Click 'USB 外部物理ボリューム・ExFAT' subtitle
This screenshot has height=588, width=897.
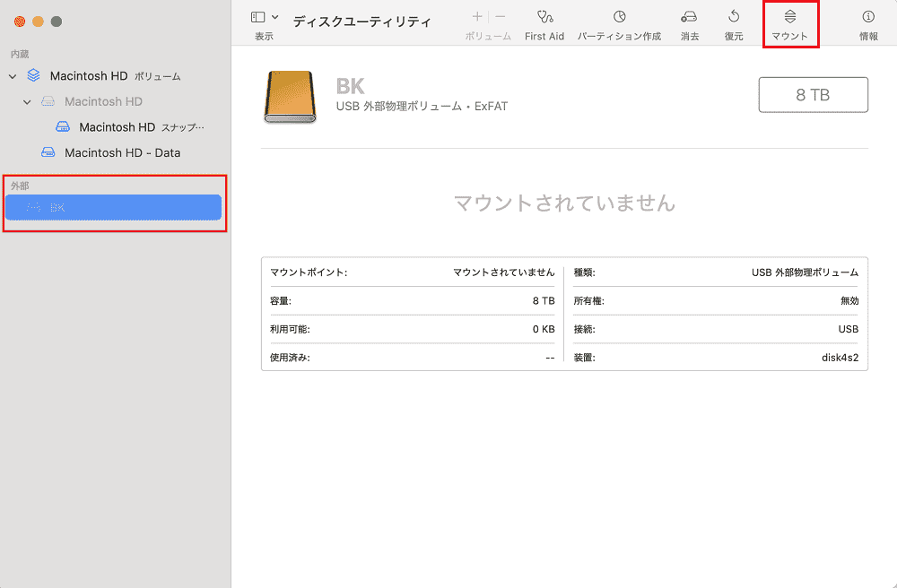coord(422,107)
